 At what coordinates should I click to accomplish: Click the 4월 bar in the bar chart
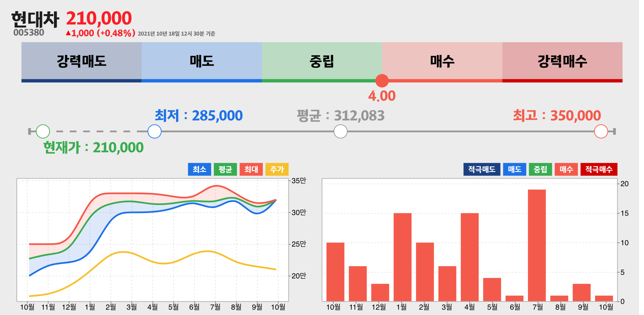point(470,257)
